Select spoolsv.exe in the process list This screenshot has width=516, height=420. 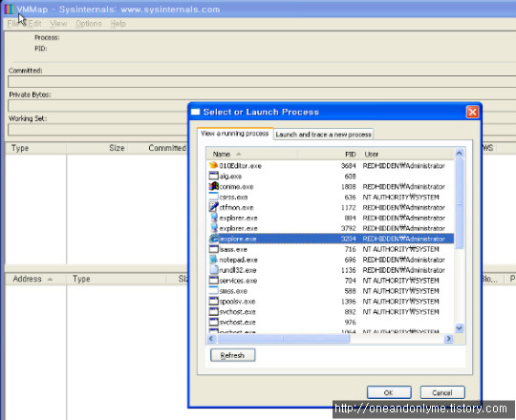[x=237, y=302]
